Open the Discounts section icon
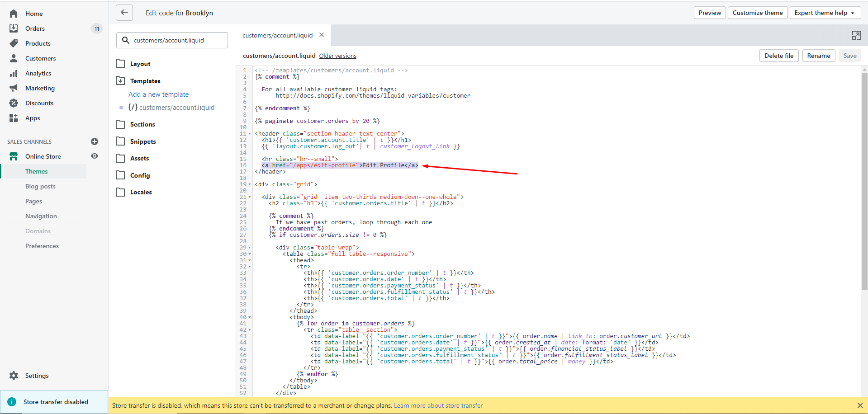The height and width of the screenshot is (414, 868). (14, 103)
